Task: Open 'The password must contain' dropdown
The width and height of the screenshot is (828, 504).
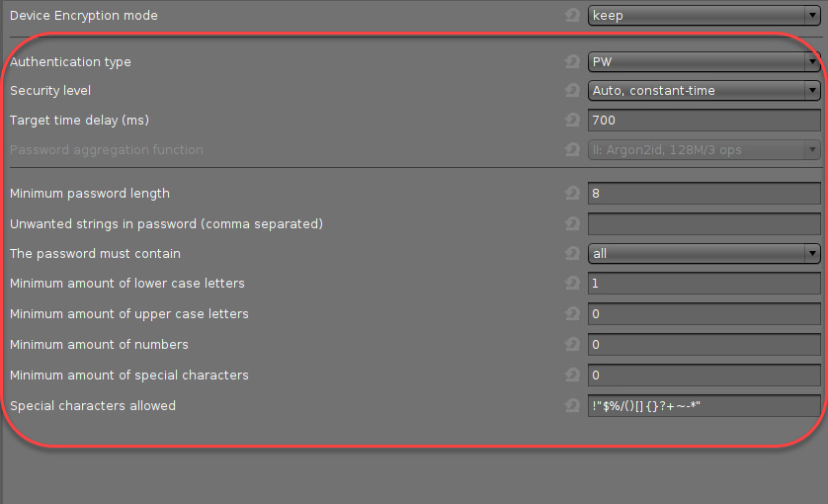Action: click(x=704, y=254)
